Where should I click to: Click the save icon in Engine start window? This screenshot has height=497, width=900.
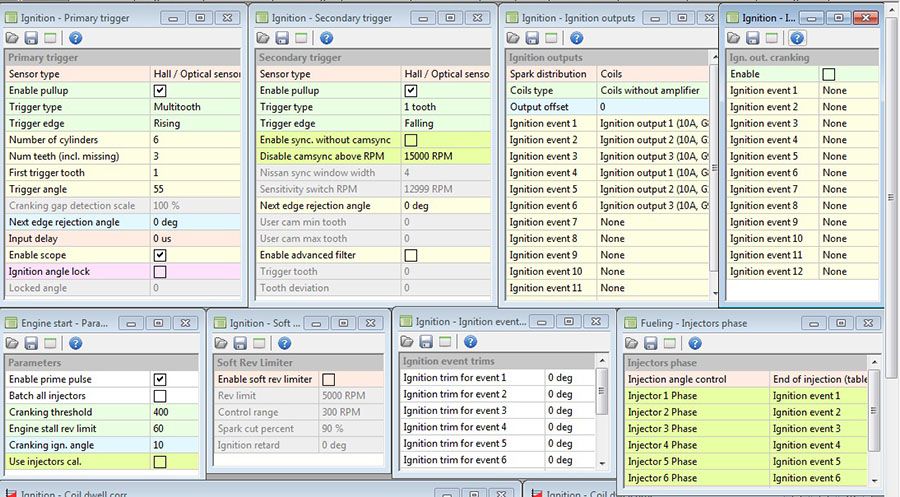coord(32,343)
